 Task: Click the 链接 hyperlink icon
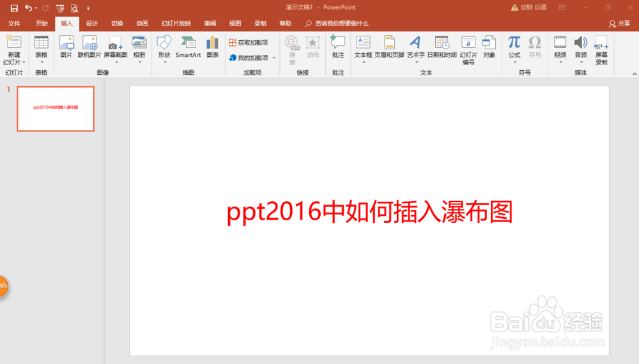click(292, 50)
